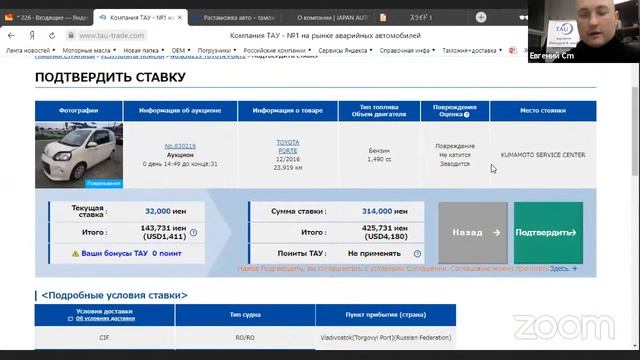
Task: Click the '32,000 иен' current bid value
Action: (166, 211)
